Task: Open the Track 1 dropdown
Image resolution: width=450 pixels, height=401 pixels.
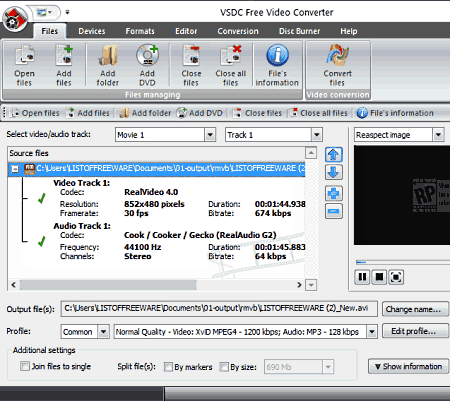Action: [x=317, y=135]
